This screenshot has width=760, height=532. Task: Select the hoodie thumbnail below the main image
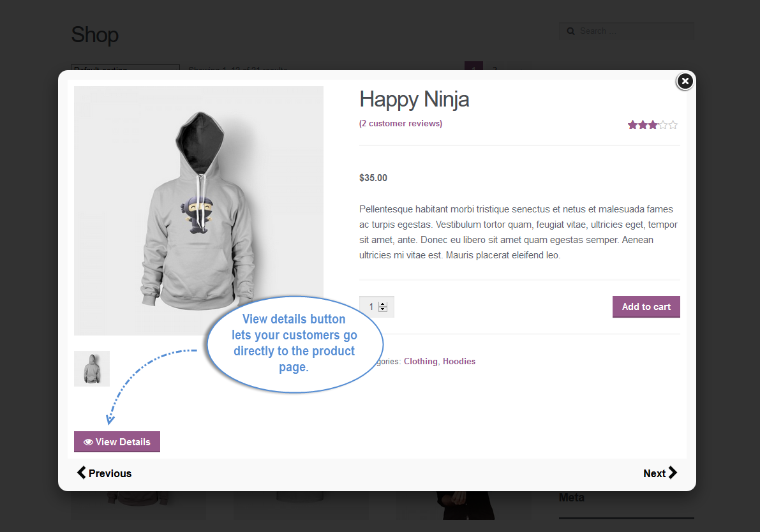click(91, 368)
